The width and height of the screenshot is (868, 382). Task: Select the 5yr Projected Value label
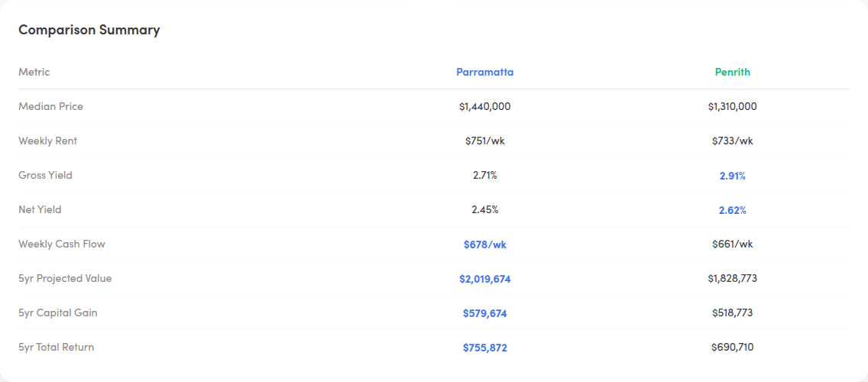[x=65, y=278]
